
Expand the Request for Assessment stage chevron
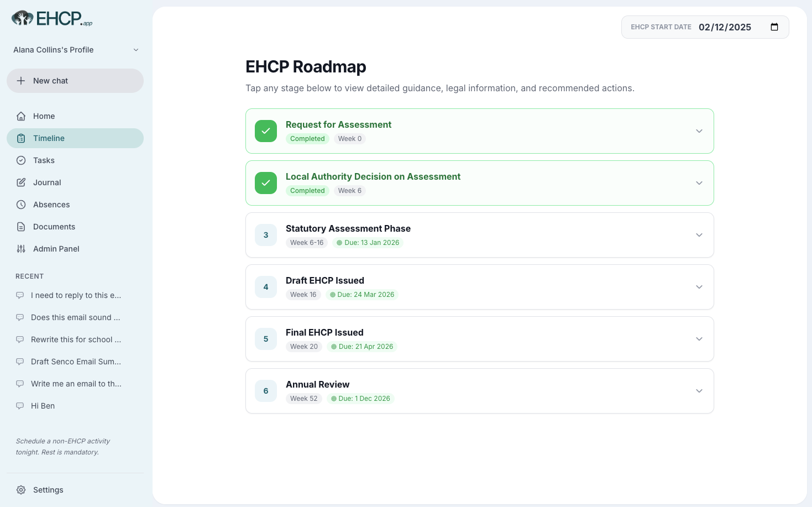pyautogui.click(x=699, y=131)
